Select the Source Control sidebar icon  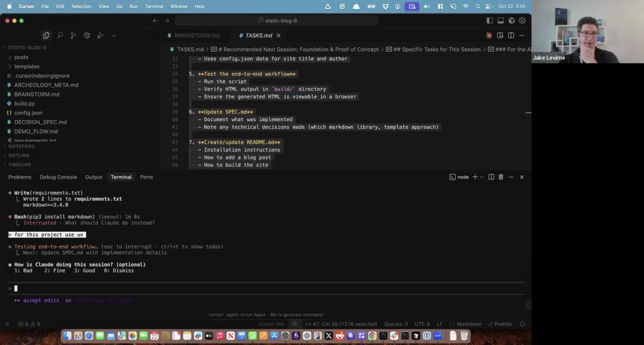click(73, 35)
